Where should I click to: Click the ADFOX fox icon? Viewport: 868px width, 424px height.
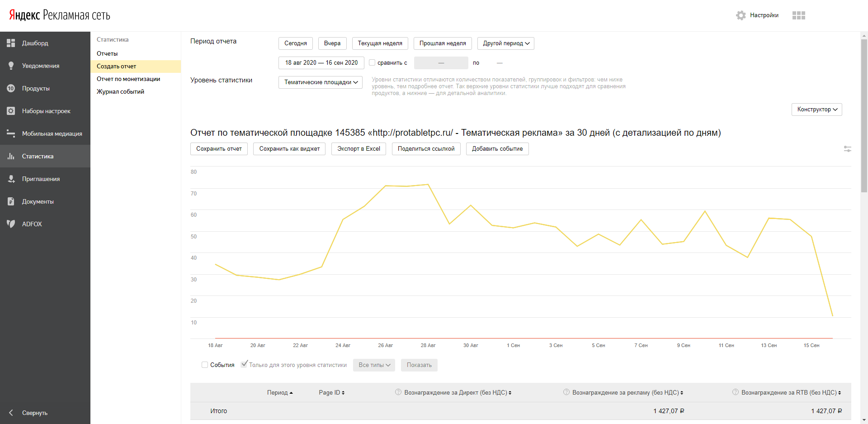coord(11,224)
